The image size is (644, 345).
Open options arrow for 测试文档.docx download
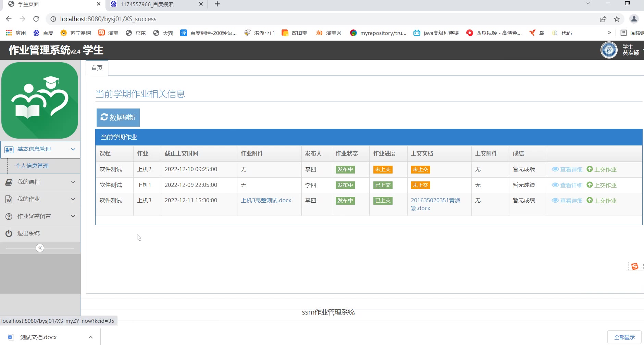pos(90,337)
